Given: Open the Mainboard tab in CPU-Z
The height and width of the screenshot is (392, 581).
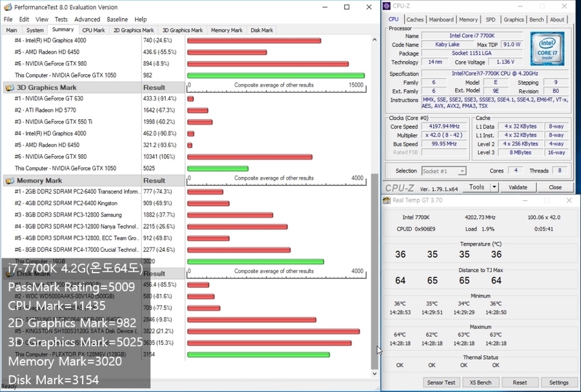Looking at the screenshot, I should coord(441,19).
